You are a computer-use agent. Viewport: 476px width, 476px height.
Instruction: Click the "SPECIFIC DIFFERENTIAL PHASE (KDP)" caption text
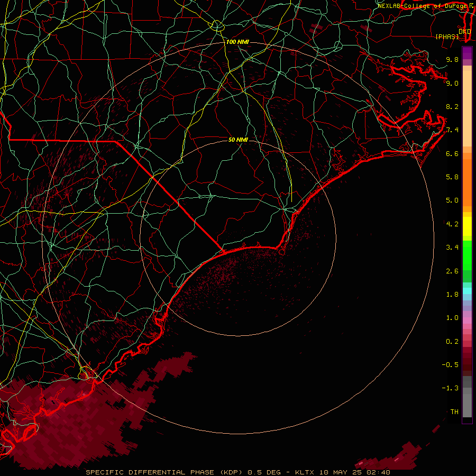point(164,472)
